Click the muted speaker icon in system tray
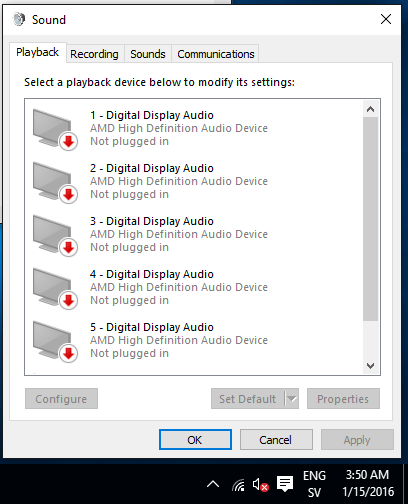Image resolution: width=408 pixels, height=504 pixels. point(260,484)
